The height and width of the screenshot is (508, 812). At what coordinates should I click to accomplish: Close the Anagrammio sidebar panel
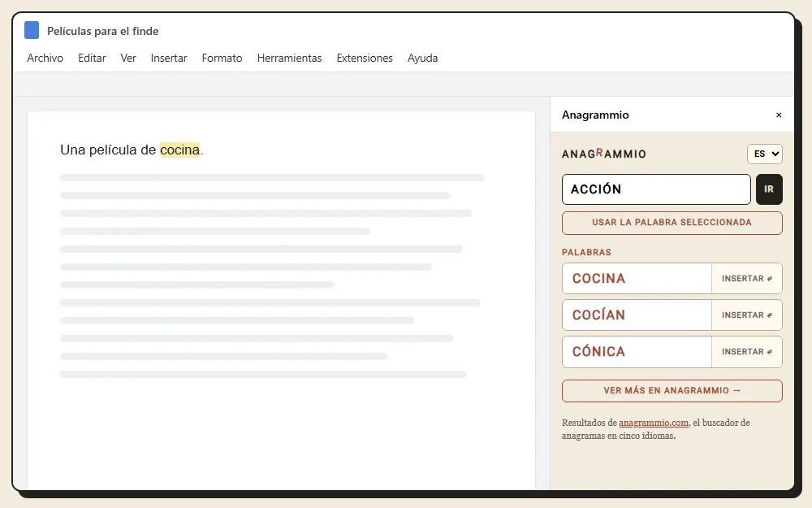pos(779,115)
